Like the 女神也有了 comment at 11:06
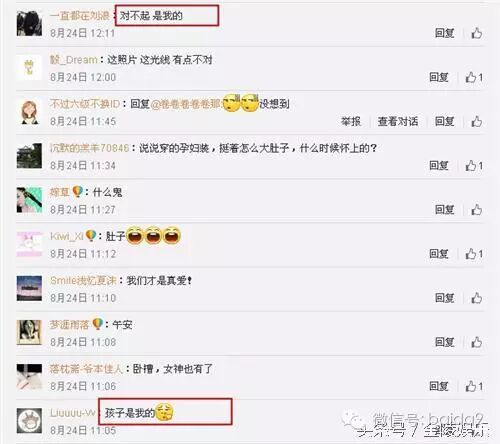The height and width of the screenshot is (444, 500). tap(474, 386)
